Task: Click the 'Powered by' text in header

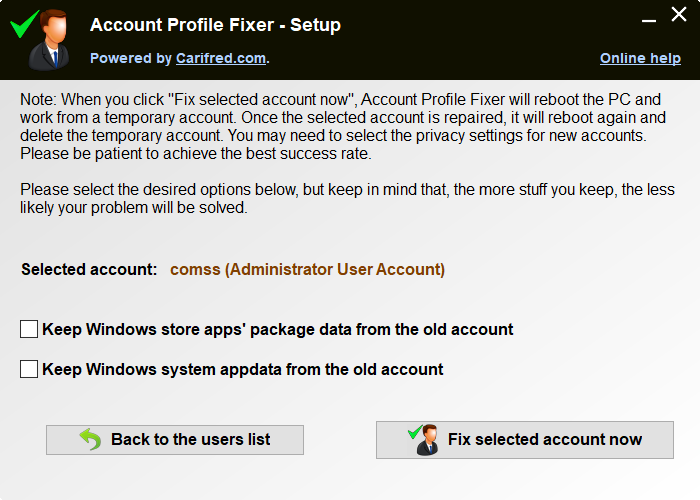Action: pyautogui.click(x=131, y=58)
